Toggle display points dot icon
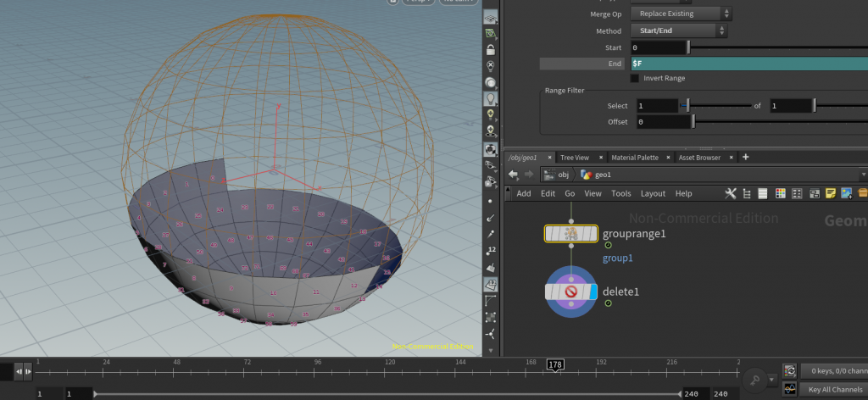868x400 pixels. 491,202
